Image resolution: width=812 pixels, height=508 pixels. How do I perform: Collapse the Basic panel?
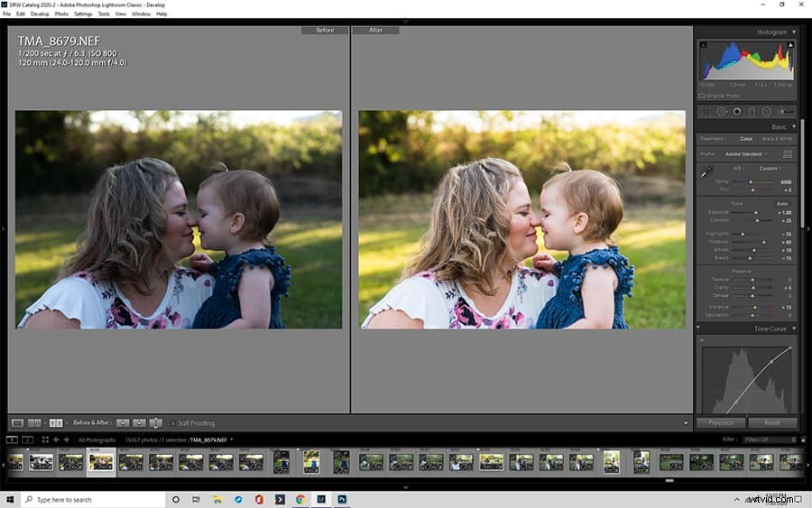tap(794, 126)
